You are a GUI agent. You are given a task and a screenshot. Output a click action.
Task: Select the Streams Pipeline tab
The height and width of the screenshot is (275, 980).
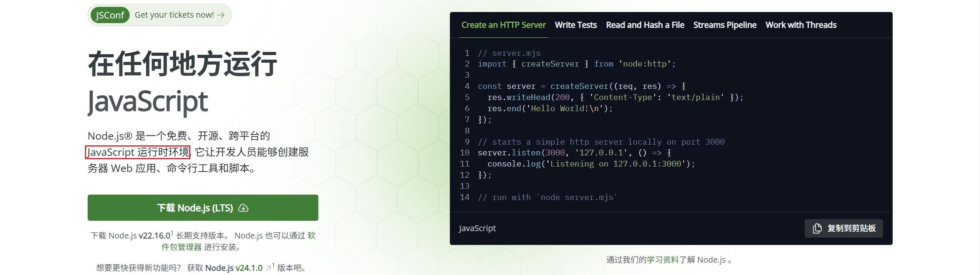(x=724, y=25)
